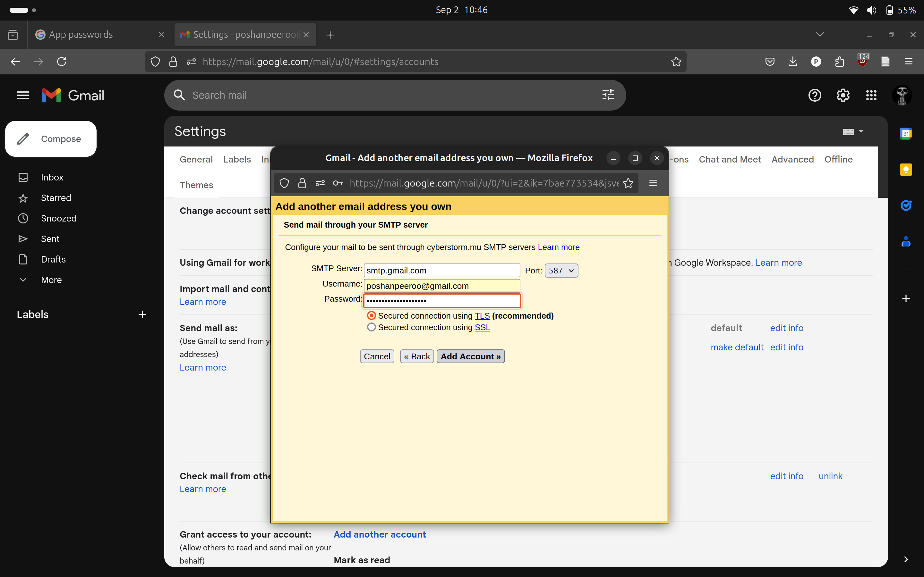Select Port 587 dropdown value
The height and width of the screenshot is (577, 924).
[560, 271]
